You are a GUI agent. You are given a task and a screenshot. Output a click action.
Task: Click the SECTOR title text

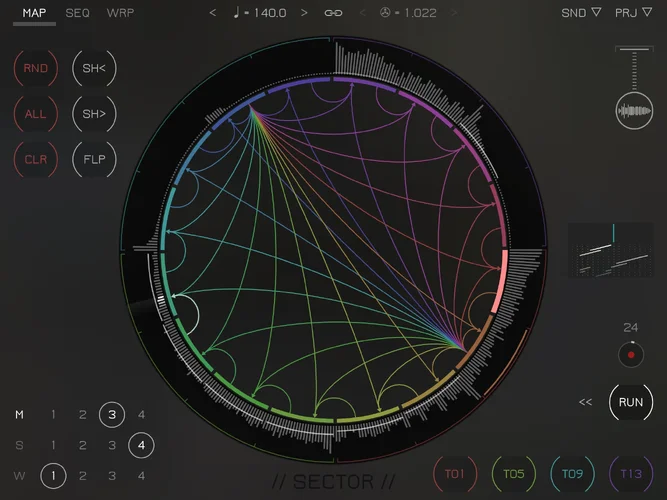click(334, 482)
